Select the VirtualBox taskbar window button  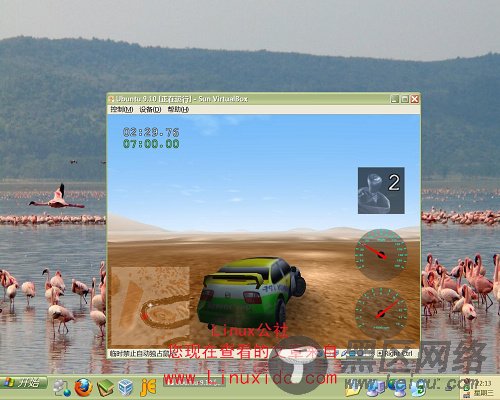(x=194, y=382)
